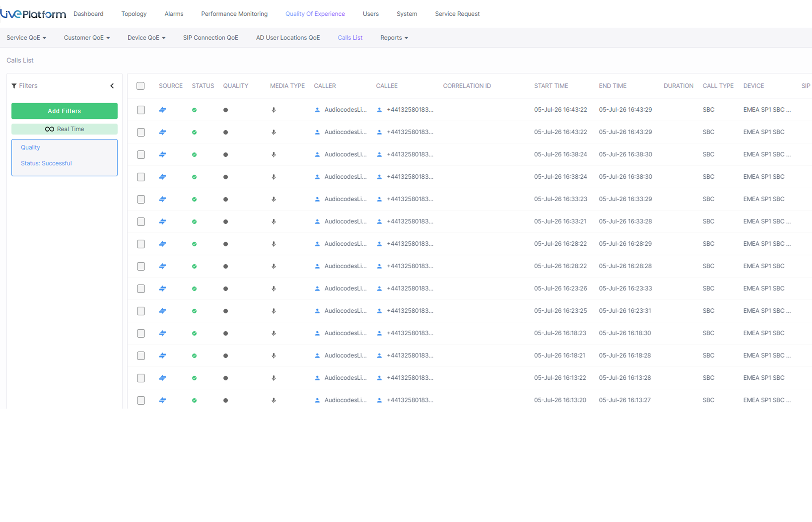Image resolution: width=812 pixels, height=522 pixels.
Task: Click the Status: Successful filter link
Action: coord(46,163)
